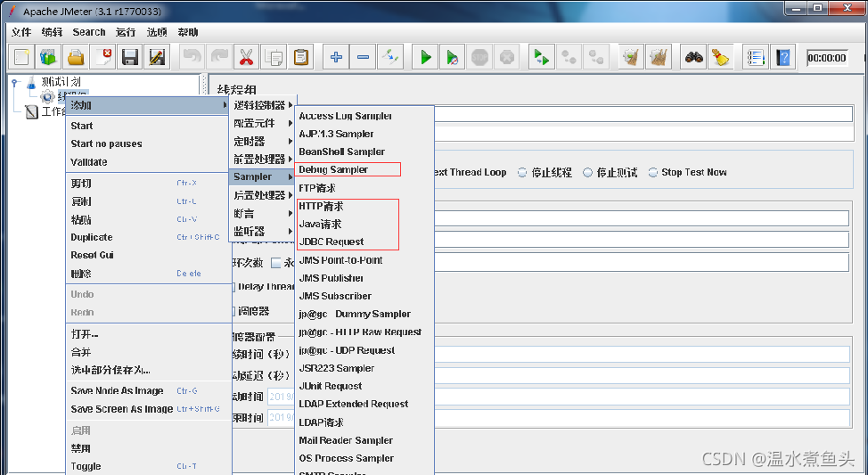This screenshot has width=868, height=475.
Task: Choose Java请求 sampler
Action: 320,225
